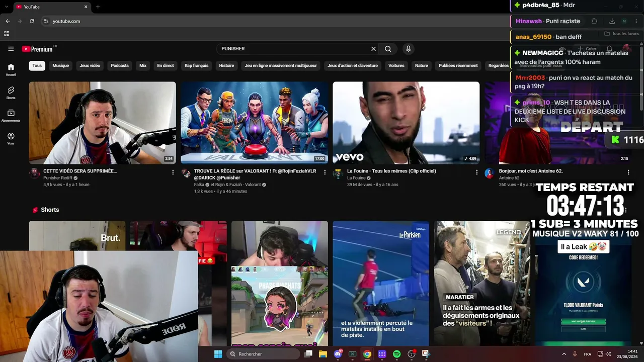Open Windows Start menu
This screenshot has height=362, width=644.
point(218,354)
